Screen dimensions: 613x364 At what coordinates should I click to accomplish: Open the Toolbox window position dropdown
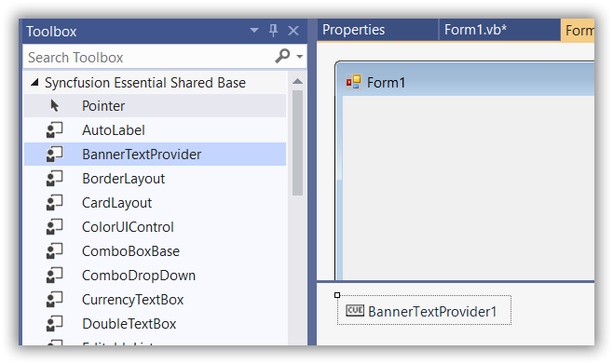click(254, 30)
